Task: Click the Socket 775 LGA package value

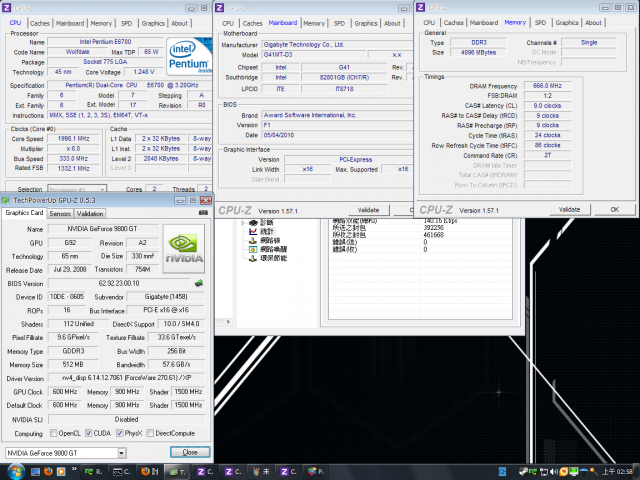Action: [105, 62]
